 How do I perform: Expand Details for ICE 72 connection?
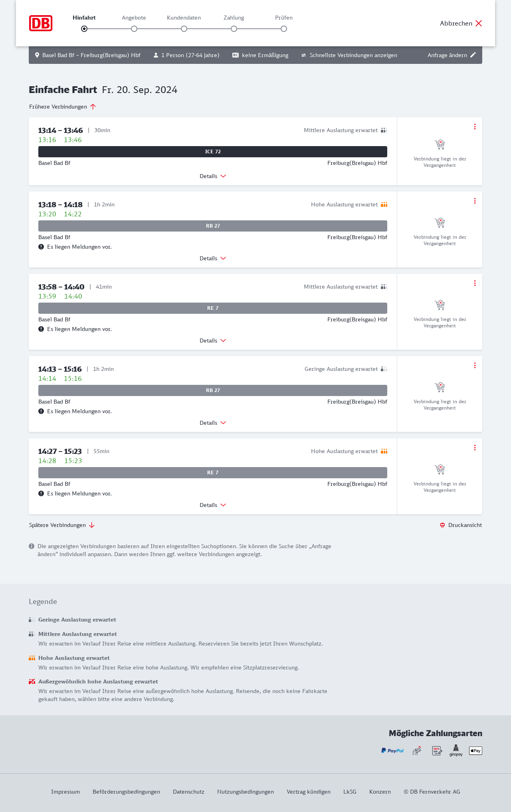pos(213,176)
